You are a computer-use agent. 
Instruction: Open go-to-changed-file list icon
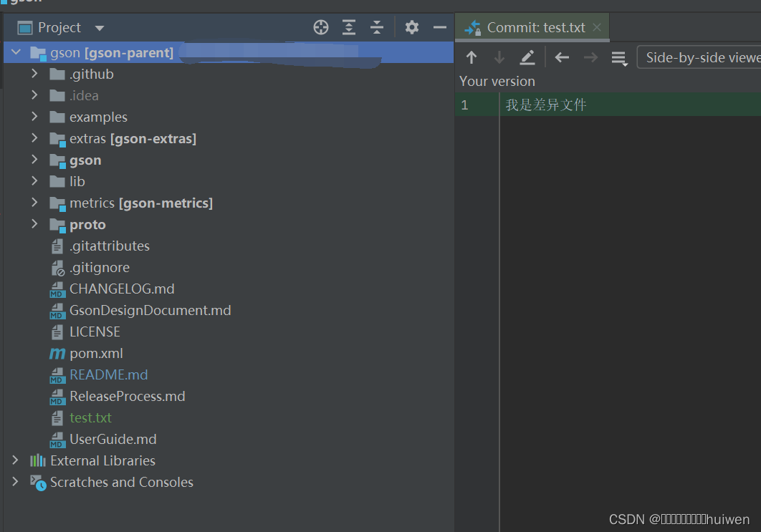619,58
